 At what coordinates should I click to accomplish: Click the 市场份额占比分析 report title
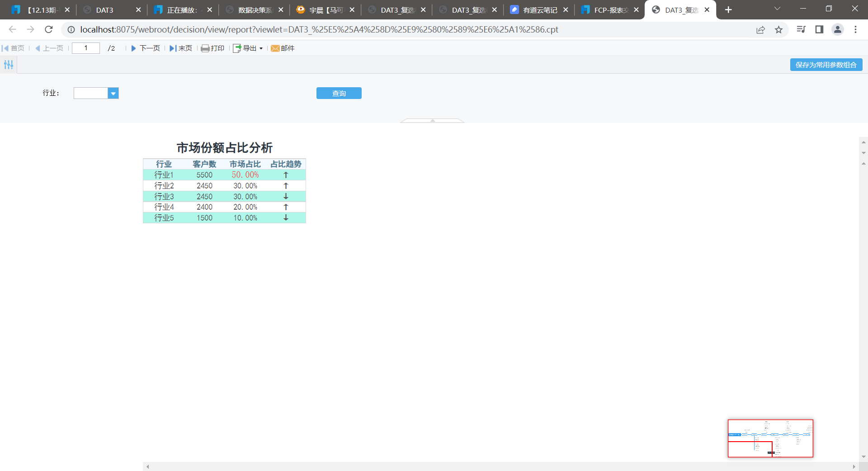pos(225,148)
